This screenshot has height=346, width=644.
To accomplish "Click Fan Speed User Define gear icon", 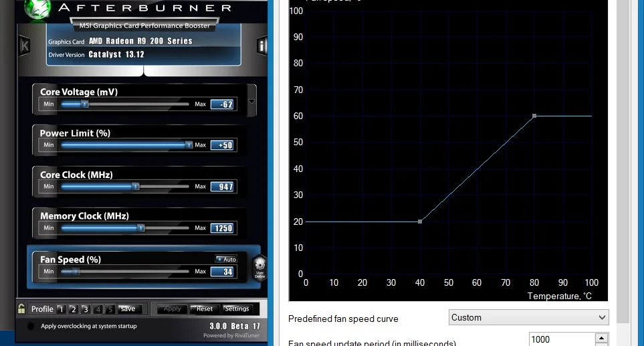I will point(259,268).
